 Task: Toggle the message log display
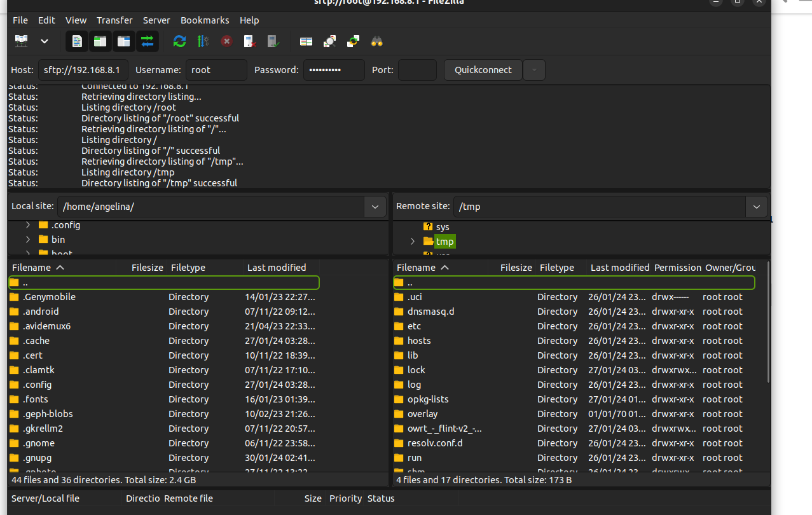(x=77, y=41)
